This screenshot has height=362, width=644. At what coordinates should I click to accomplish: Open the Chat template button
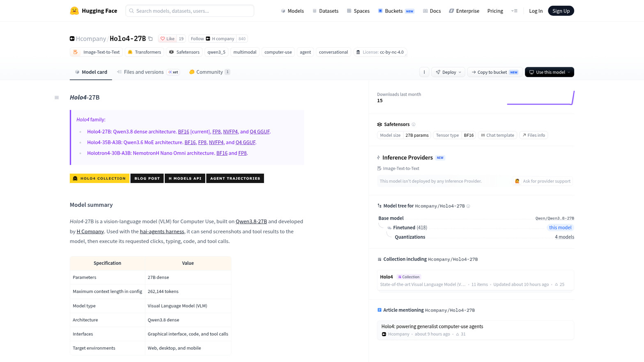pos(497,135)
